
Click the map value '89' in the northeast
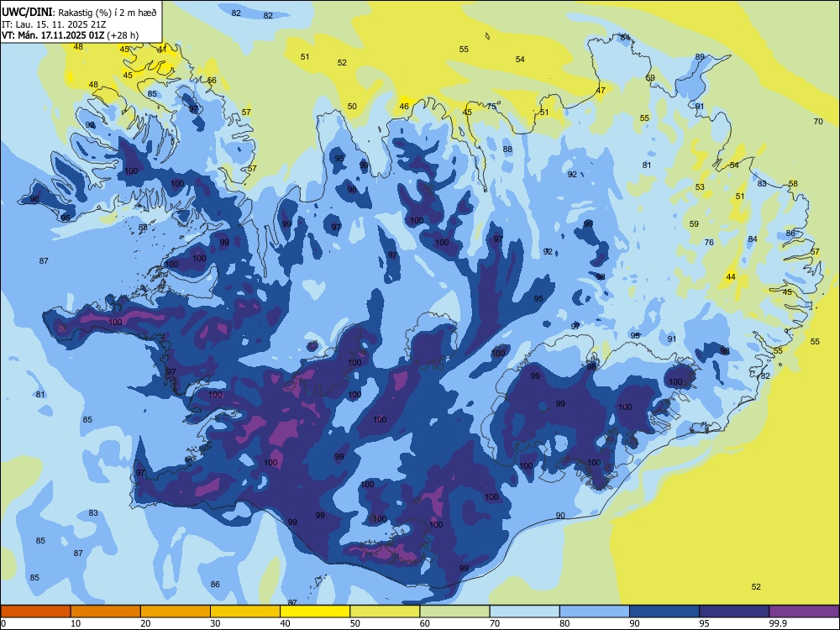click(700, 57)
